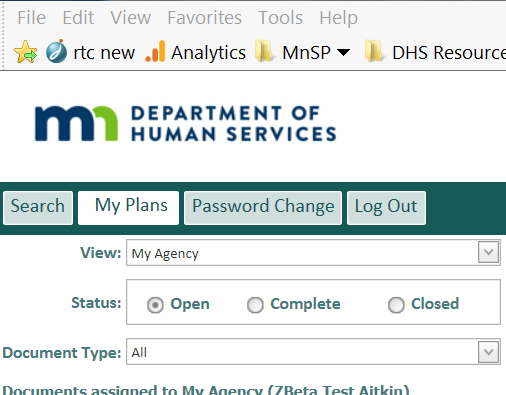This screenshot has width=506, height=395.
Task: Click the Log Out button
Action: (x=386, y=208)
